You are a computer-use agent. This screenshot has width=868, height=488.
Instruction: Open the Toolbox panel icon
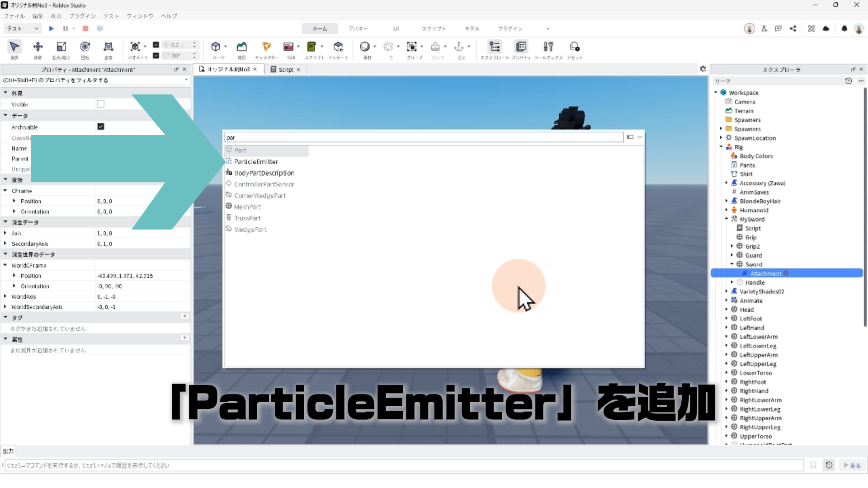tap(548, 47)
